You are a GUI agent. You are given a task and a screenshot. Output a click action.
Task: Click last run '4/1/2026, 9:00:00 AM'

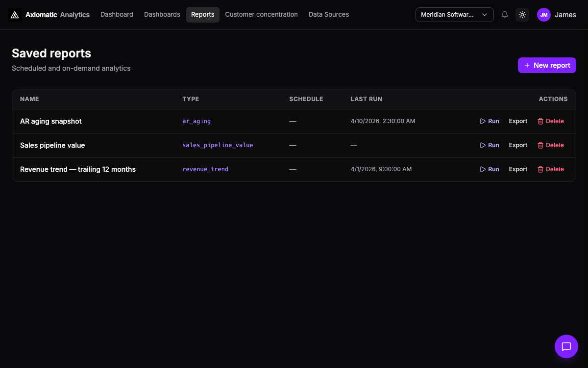[381, 169]
